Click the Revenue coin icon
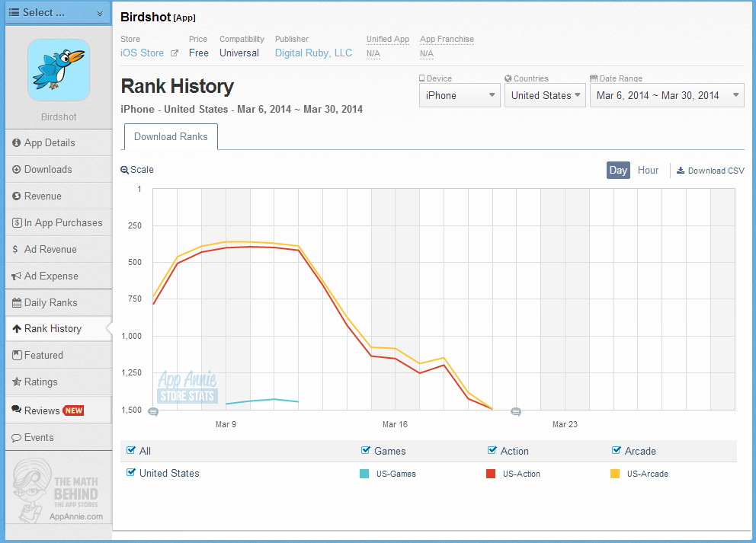The height and width of the screenshot is (543, 756). 17,196
